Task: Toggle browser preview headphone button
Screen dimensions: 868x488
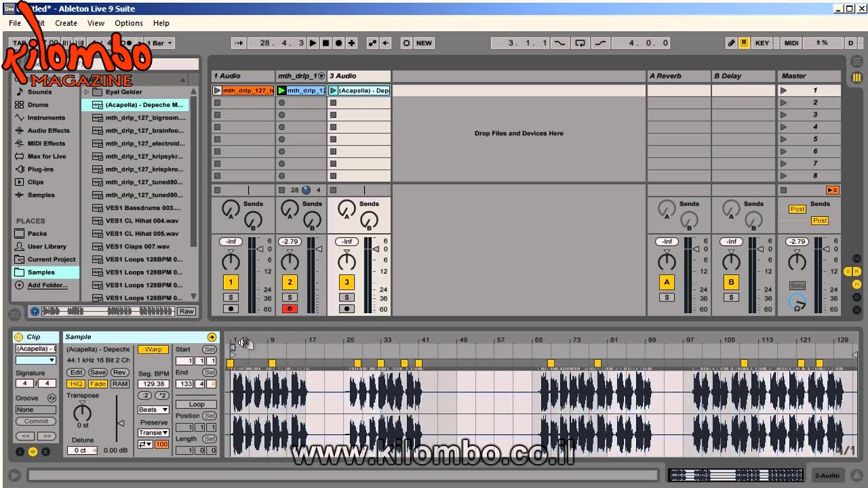Action: pyautogui.click(x=35, y=312)
